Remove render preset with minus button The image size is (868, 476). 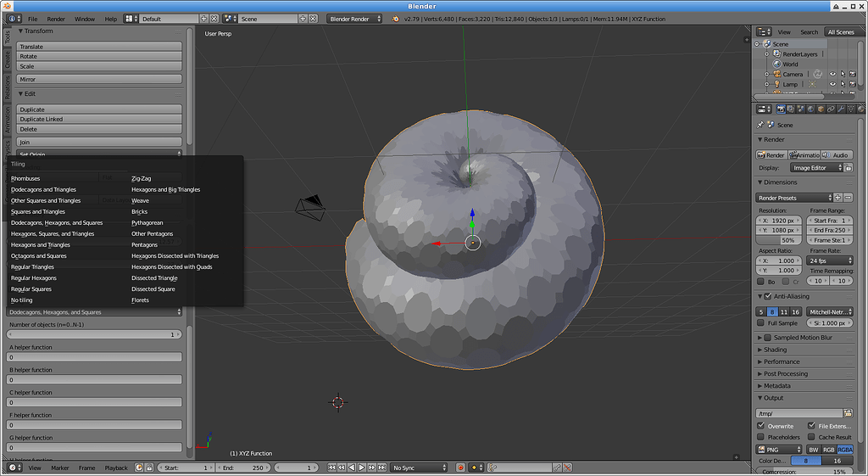tap(848, 198)
